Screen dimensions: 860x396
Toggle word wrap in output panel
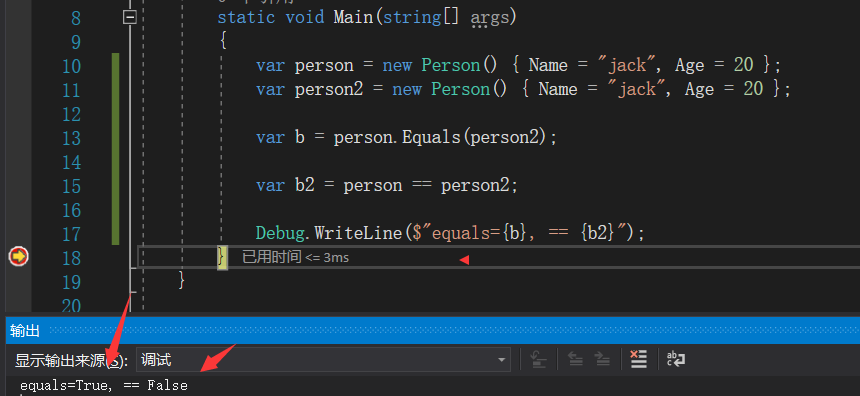click(676, 360)
